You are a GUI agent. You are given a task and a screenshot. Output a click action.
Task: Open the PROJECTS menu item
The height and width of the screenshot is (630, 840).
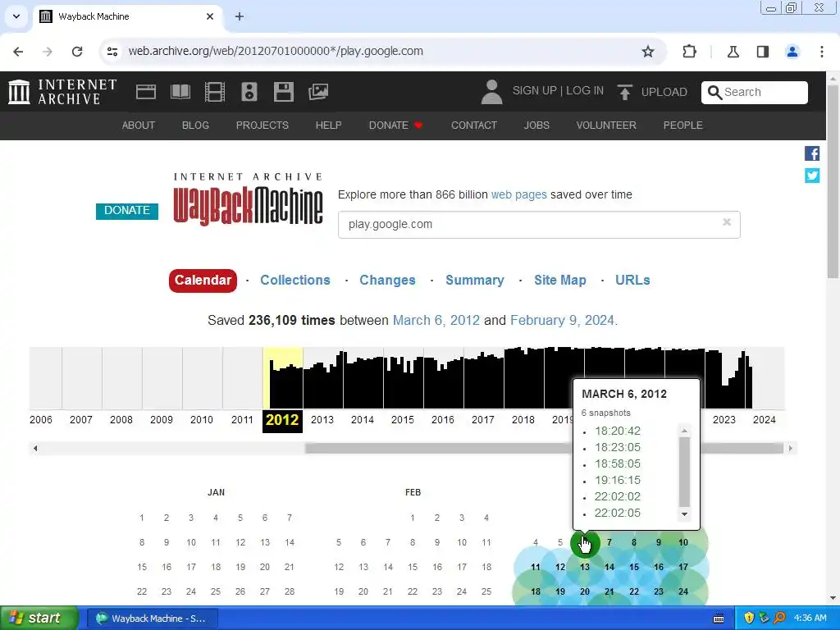(x=262, y=126)
